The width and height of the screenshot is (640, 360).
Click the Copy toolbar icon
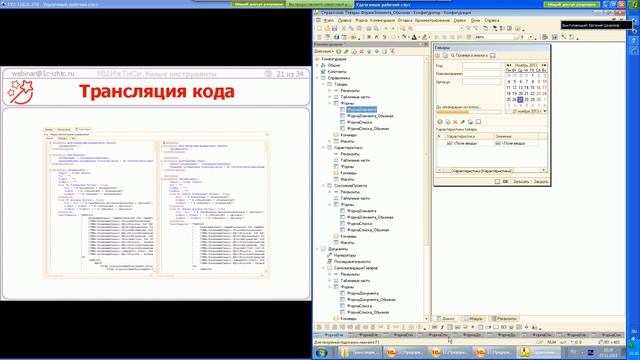click(x=351, y=29)
